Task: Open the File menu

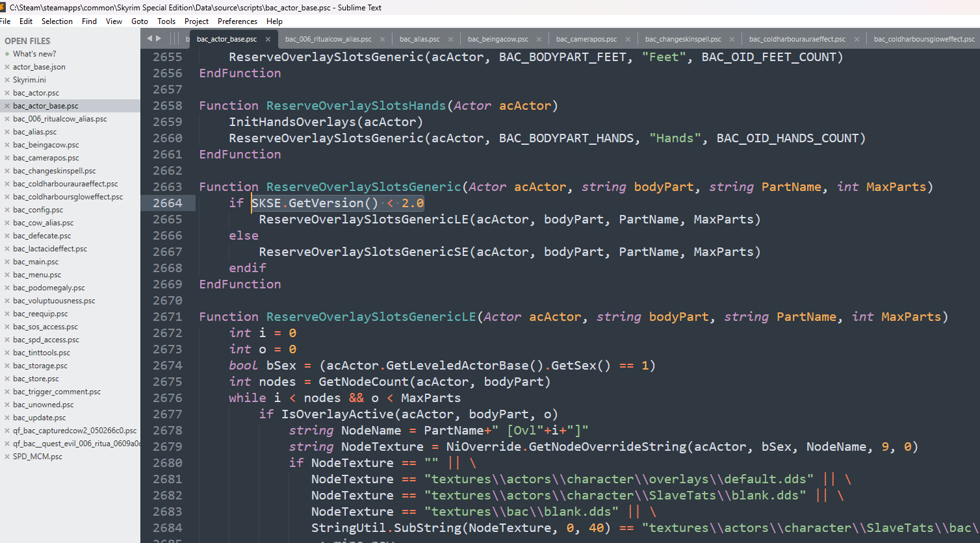Action: point(5,21)
